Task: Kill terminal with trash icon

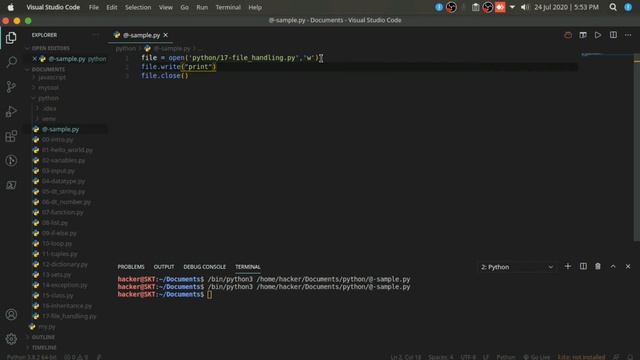Action: pos(598,267)
